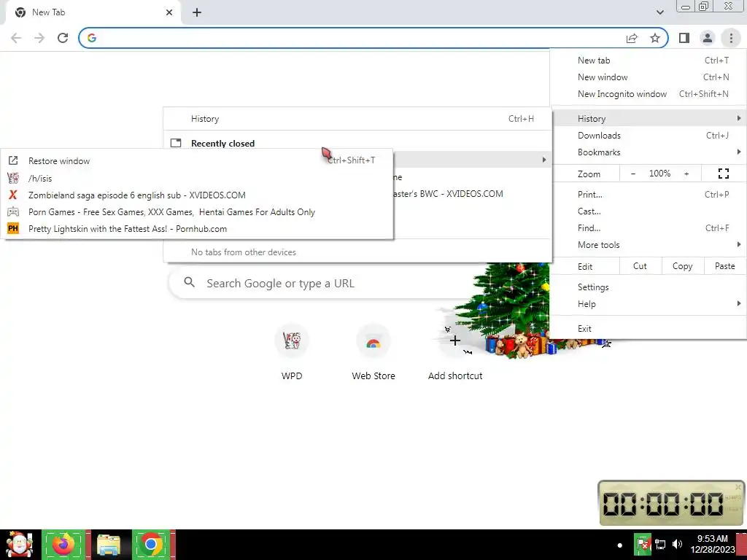Increase zoom with the plus button
The height and width of the screenshot is (560, 747).
686,174
